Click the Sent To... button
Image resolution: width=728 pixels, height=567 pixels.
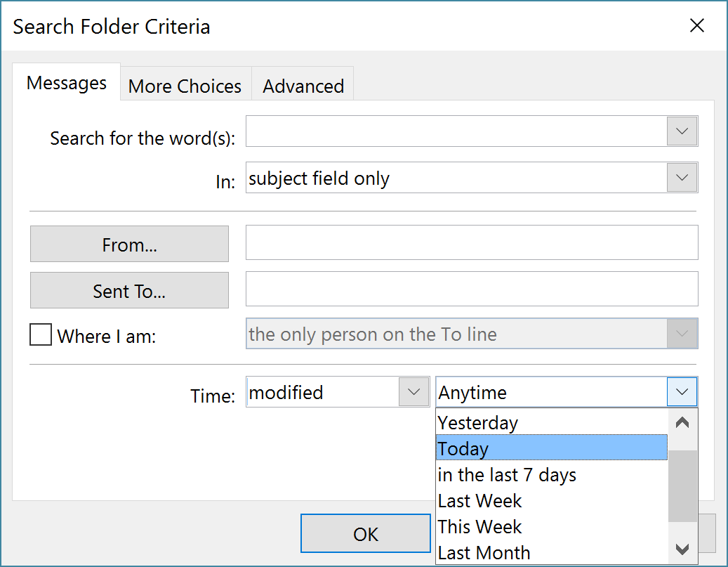click(129, 289)
